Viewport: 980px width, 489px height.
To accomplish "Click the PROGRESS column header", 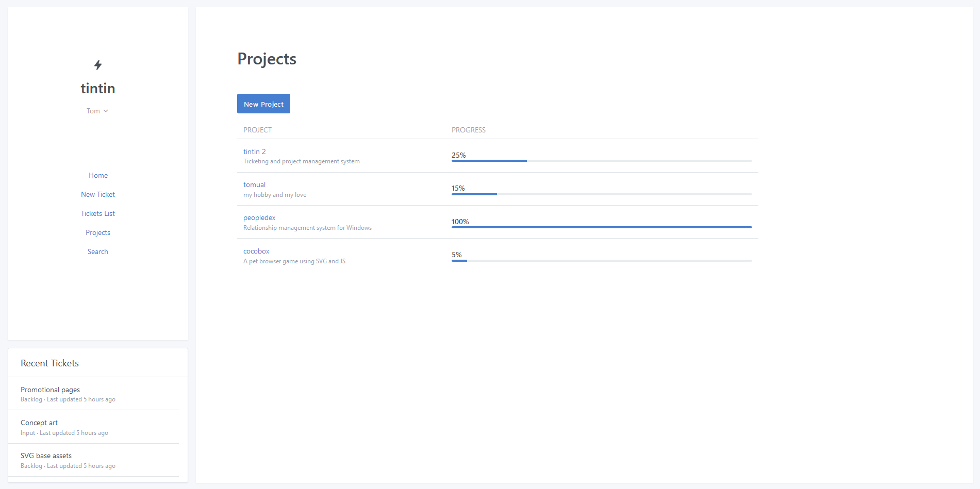I will [469, 130].
